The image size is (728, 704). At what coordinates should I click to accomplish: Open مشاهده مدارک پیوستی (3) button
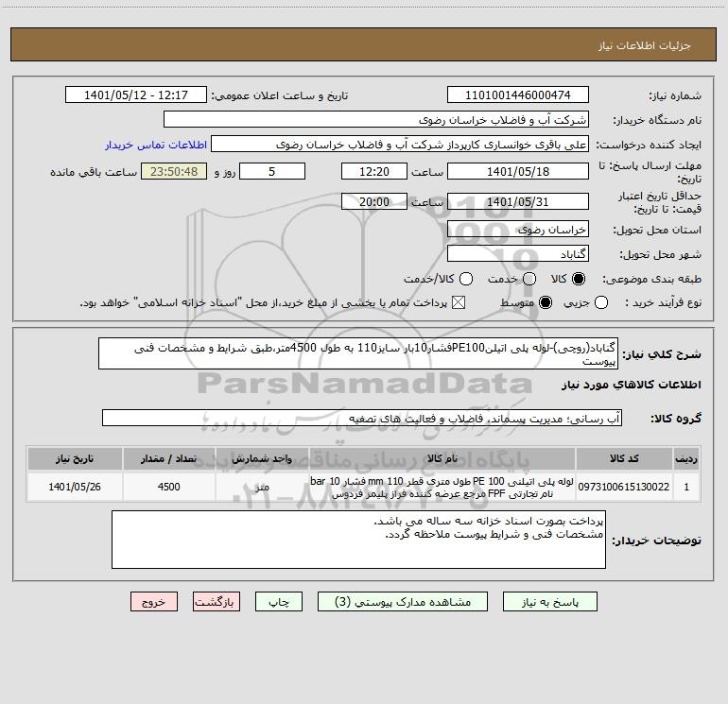(403, 601)
